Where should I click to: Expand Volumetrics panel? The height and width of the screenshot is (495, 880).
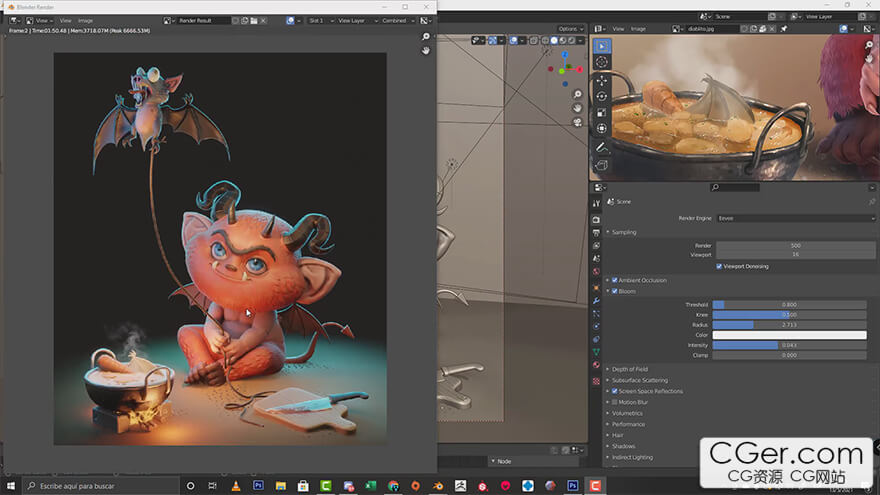(627, 414)
